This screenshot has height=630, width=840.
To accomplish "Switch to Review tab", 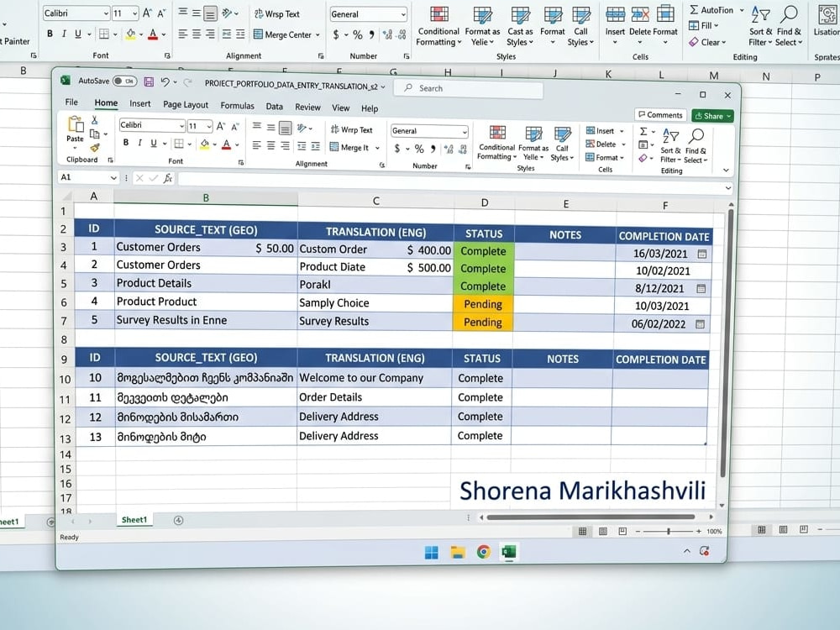I will pyautogui.click(x=307, y=108).
